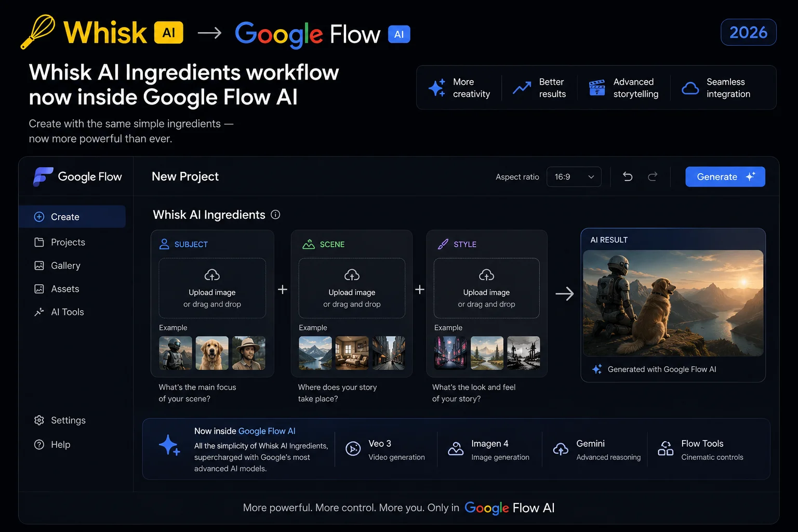
Task: Click the Google Flow AI logo in the footer
Action: point(509,508)
